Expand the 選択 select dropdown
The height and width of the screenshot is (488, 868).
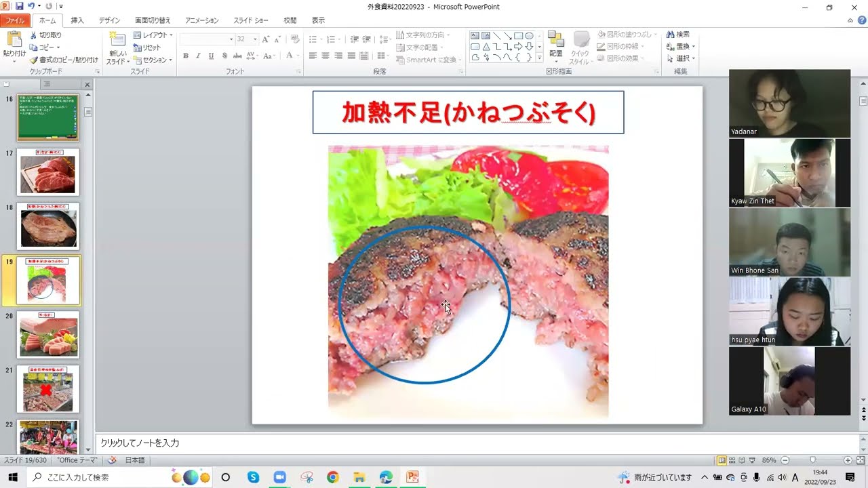681,58
